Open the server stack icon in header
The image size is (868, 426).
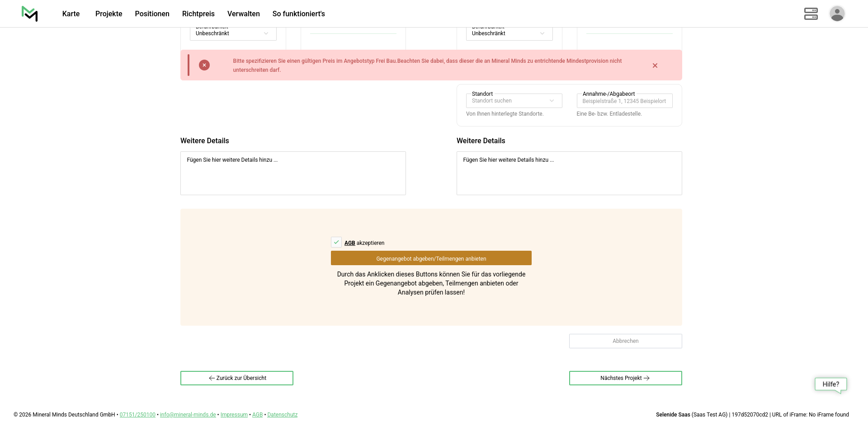(811, 14)
